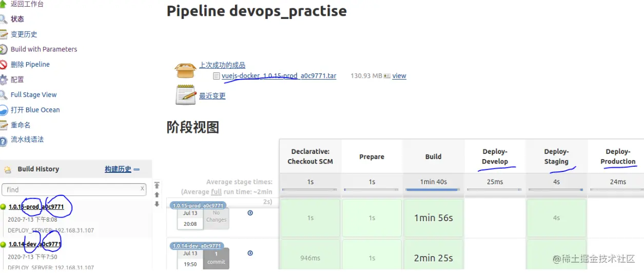Click the green status ball for 1.0.15-prod

pyautogui.click(x=3, y=207)
